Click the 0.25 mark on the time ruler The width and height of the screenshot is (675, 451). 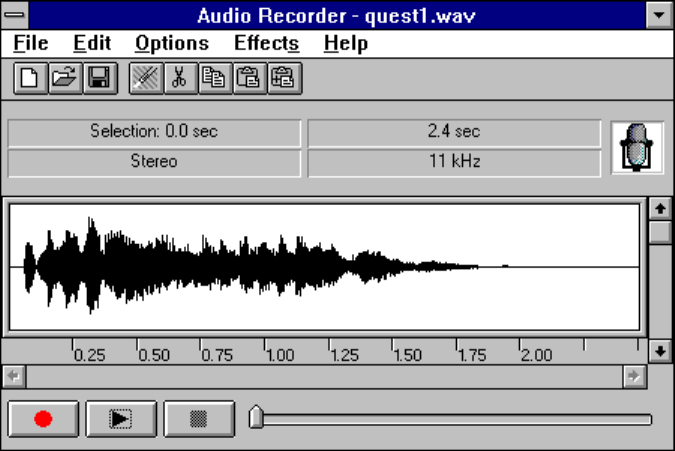pos(88,355)
